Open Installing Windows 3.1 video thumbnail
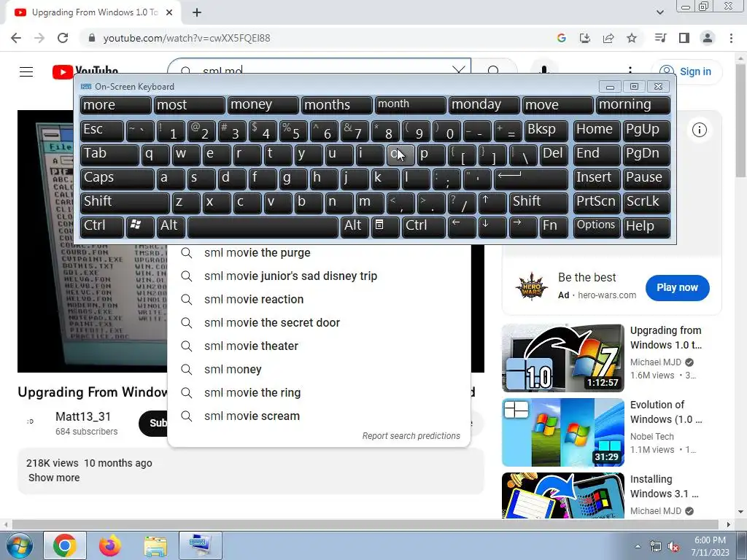The width and height of the screenshot is (747, 560). coord(562,495)
